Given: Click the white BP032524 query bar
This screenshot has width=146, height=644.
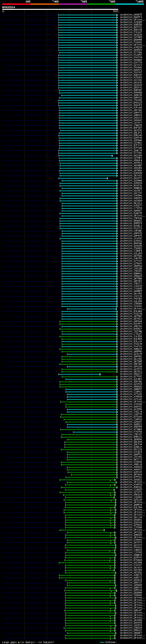Looking at the screenshot, I should tap(60, 10).
